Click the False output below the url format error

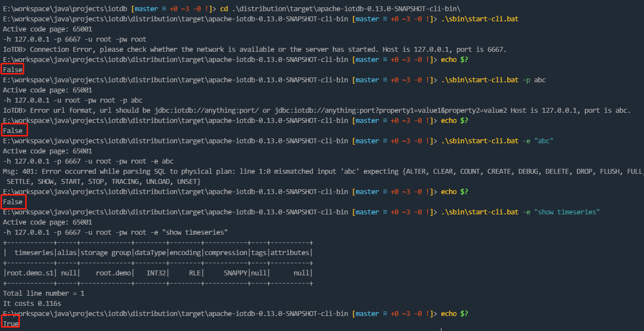(13, 131)
